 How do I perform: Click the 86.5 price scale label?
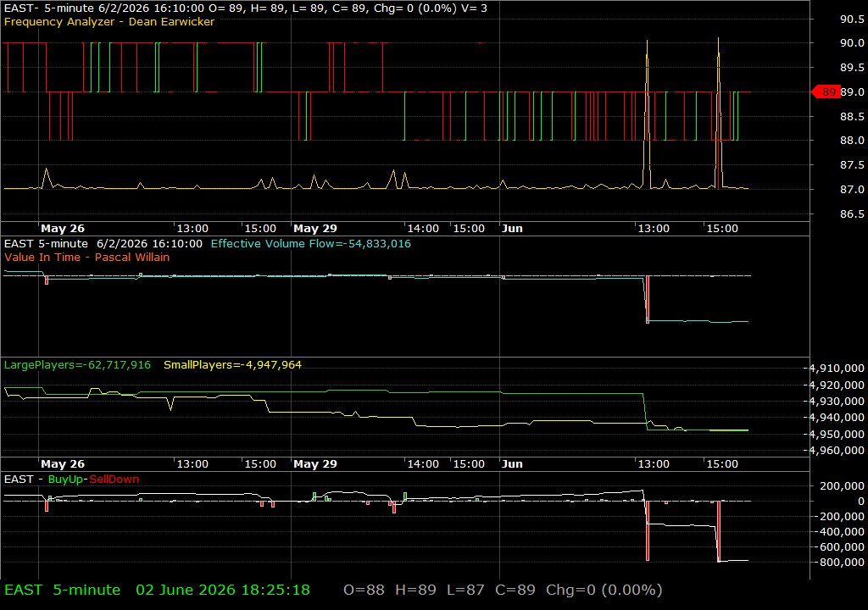(852, 213)
